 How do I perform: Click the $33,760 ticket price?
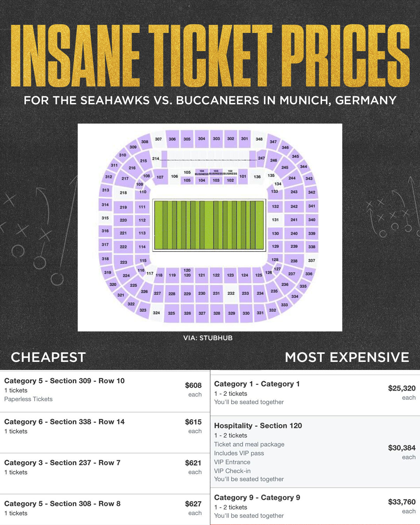click(x=402, y=502)
